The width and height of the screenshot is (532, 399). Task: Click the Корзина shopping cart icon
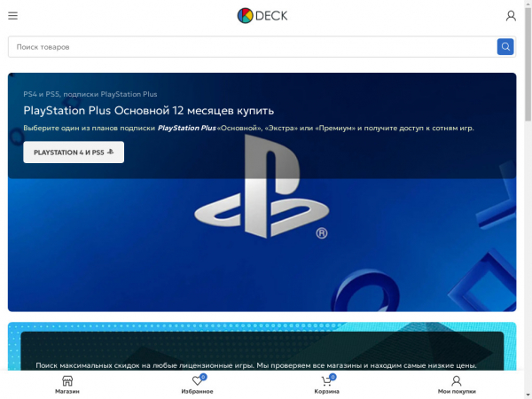point(326,381)
